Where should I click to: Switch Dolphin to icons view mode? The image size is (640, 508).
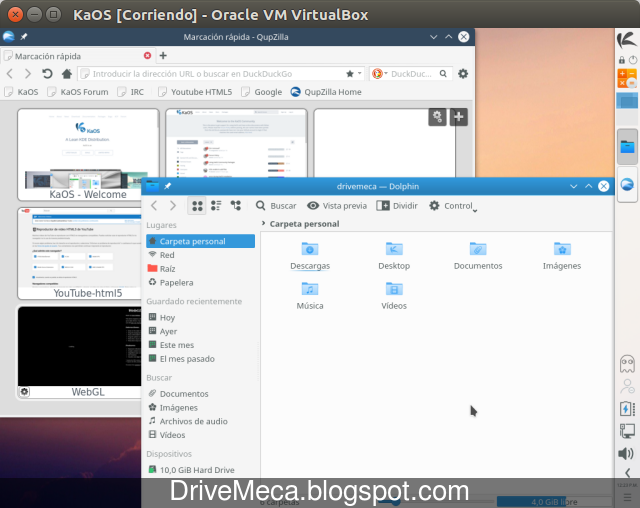click(197, 206)
